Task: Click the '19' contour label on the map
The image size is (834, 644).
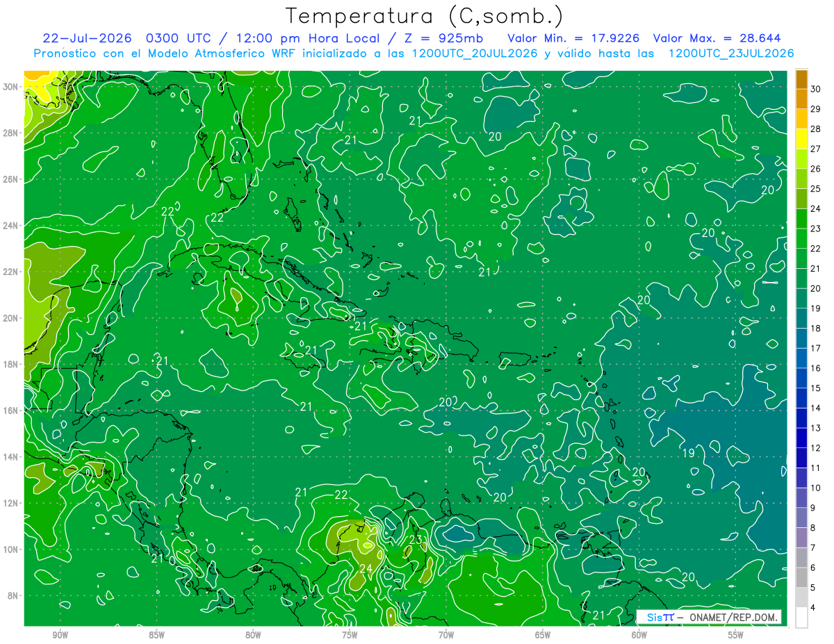Action: point(688,454)
